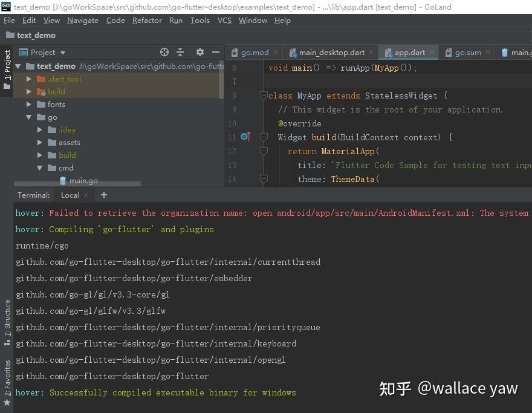Image resolution: width=532 pixels, height=413 pixels.
Task: Open the VCS menu
Action: [224, 20]
